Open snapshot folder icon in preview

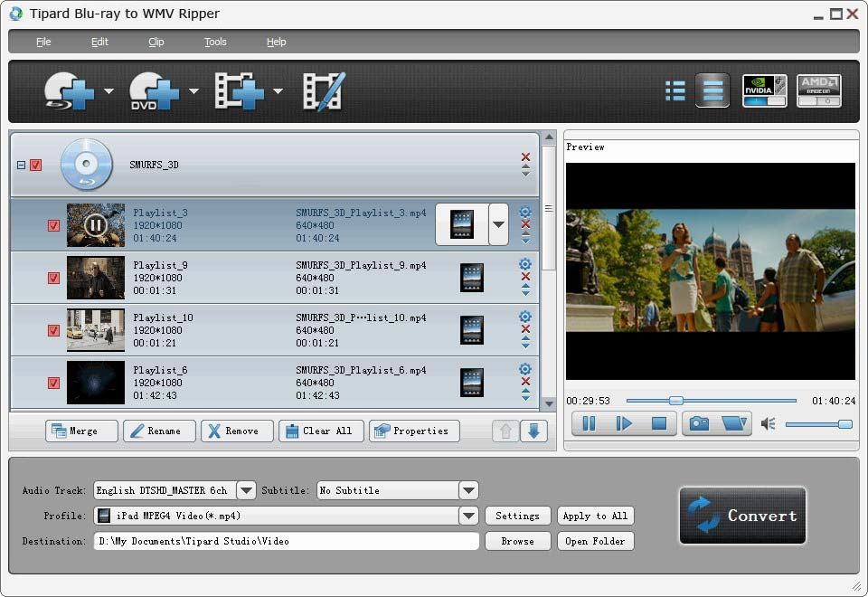(x=734, y=423)
